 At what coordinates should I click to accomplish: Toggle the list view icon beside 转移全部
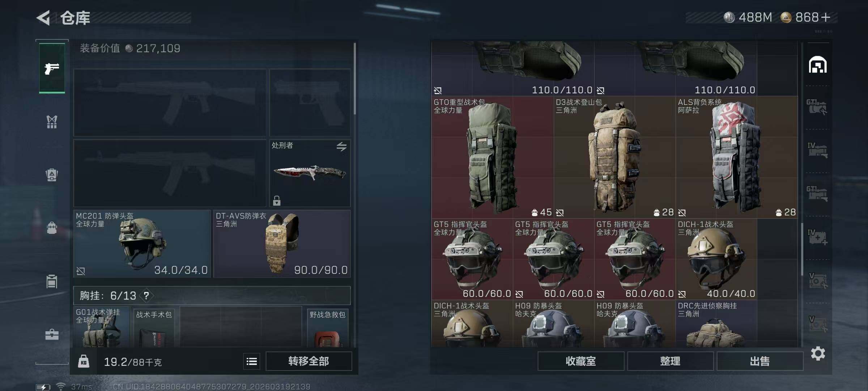[x=252, y=361]
